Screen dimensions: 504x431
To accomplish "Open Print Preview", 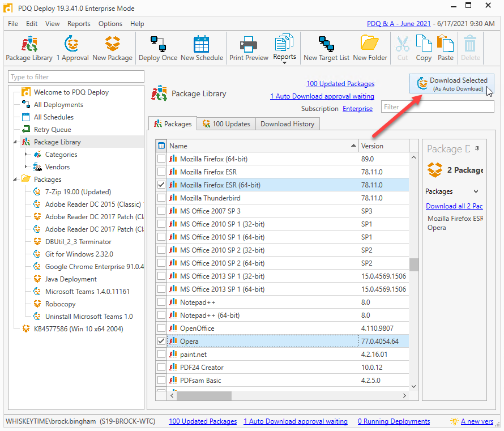I will coord(249,48).
